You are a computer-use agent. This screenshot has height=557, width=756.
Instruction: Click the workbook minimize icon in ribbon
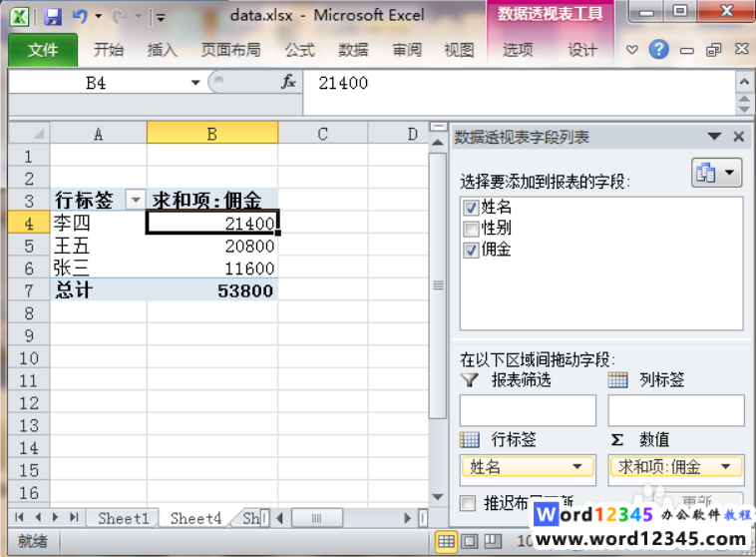(687, 50)
